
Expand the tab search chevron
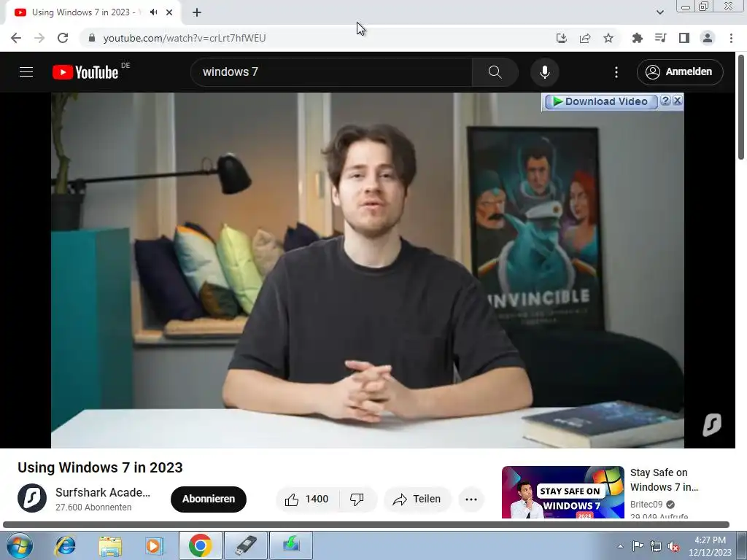point(659,12)
